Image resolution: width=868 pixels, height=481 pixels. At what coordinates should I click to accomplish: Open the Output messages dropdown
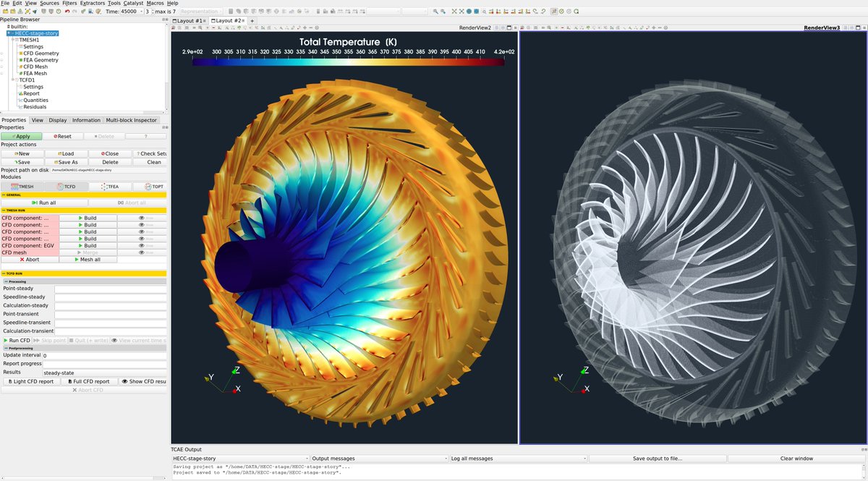tap(380, 459)
